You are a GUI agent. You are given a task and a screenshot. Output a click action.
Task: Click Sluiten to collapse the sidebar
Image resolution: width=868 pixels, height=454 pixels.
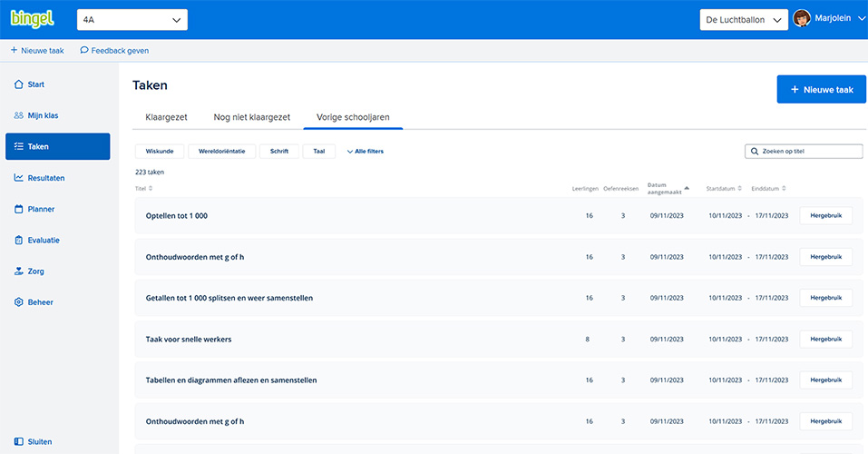pos(34,442)
